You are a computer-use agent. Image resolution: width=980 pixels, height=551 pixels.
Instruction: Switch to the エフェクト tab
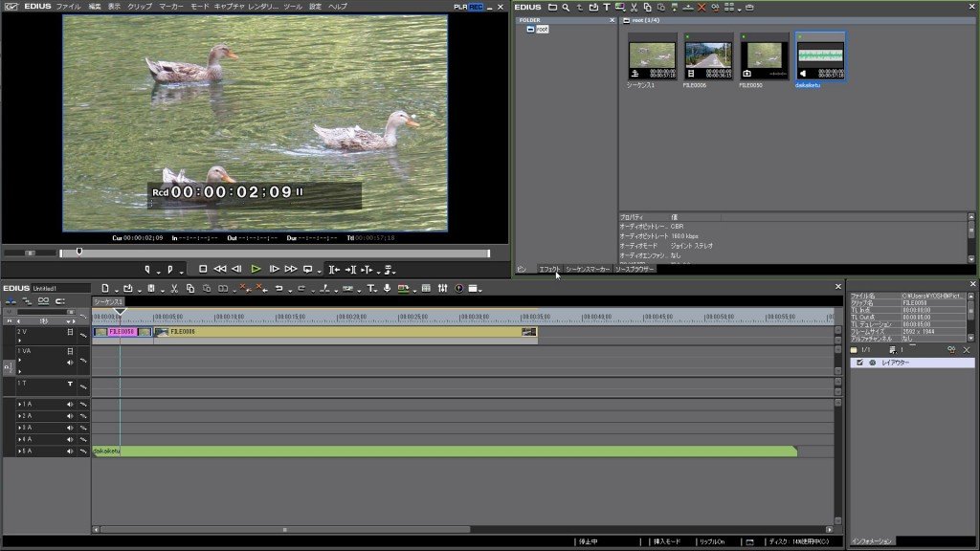point(549,270)
